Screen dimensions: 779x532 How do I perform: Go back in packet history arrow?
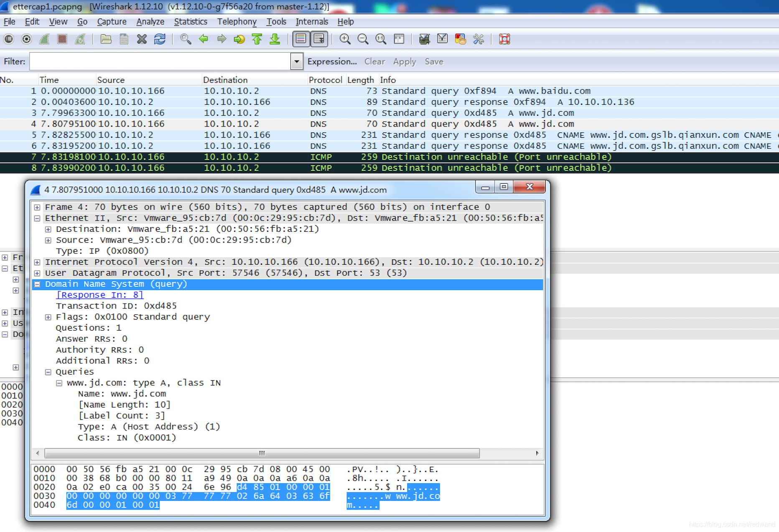pos(204,39)
